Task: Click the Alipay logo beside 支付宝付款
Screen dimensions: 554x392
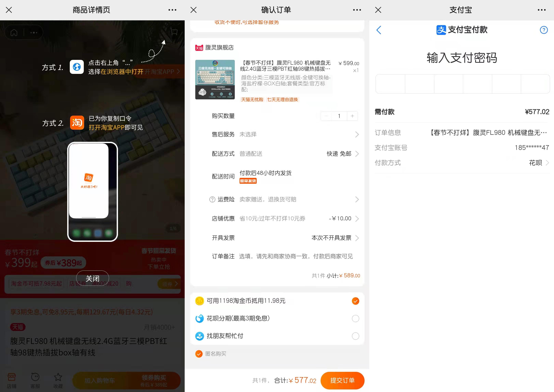Action: [x=441, y=30]
